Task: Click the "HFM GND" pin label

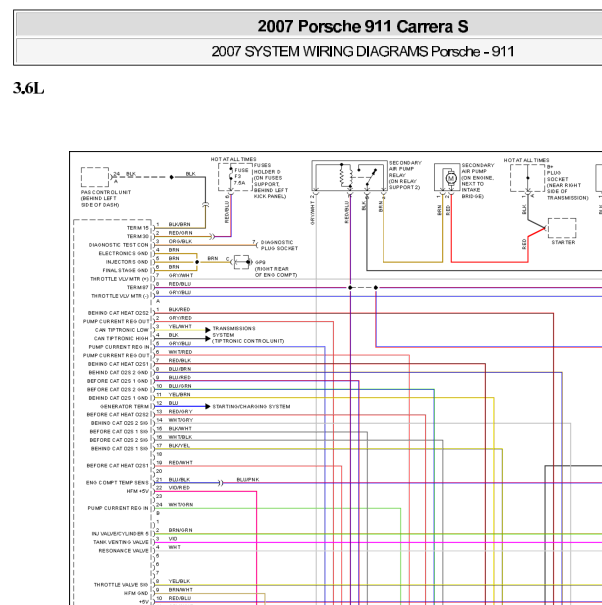Action: coord(136,593)
